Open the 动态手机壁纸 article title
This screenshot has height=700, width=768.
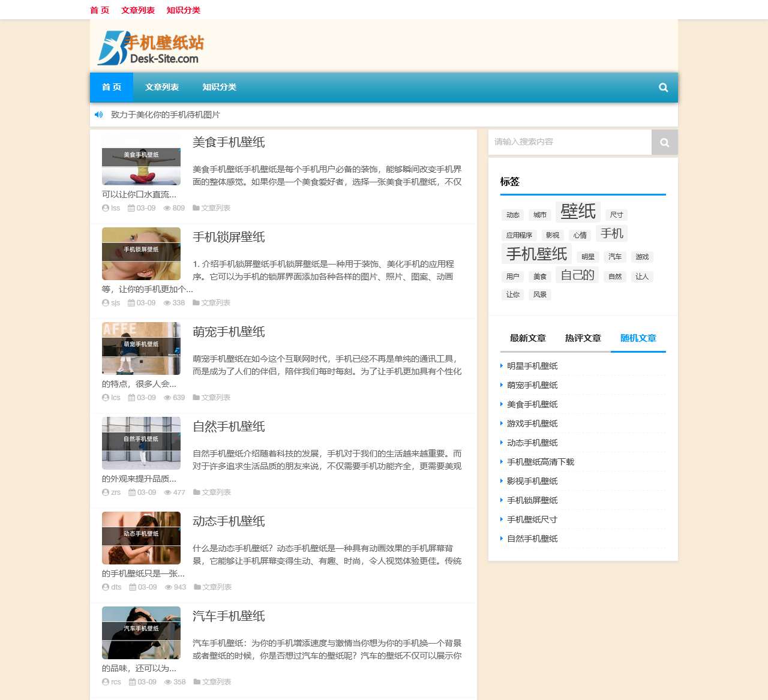click(x=229, y=521)
